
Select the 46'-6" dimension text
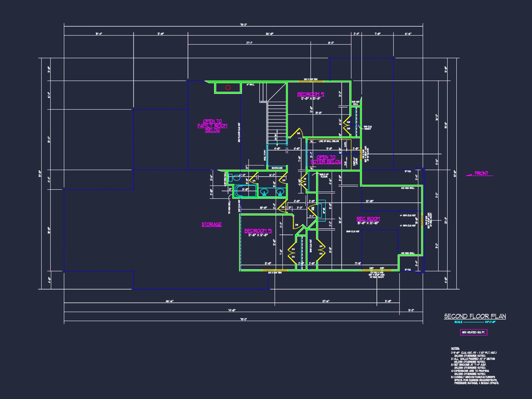pyautogui.click(x=169, y=301)
